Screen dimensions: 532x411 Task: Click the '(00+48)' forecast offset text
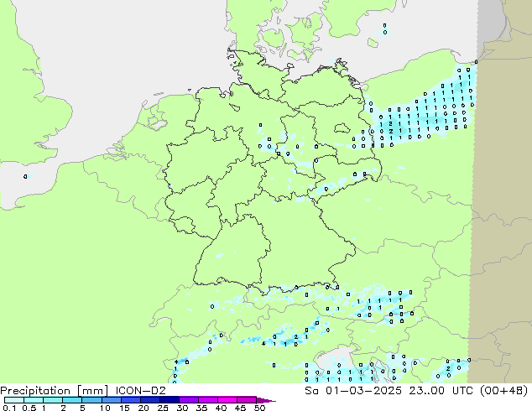(x=503, y=391)
